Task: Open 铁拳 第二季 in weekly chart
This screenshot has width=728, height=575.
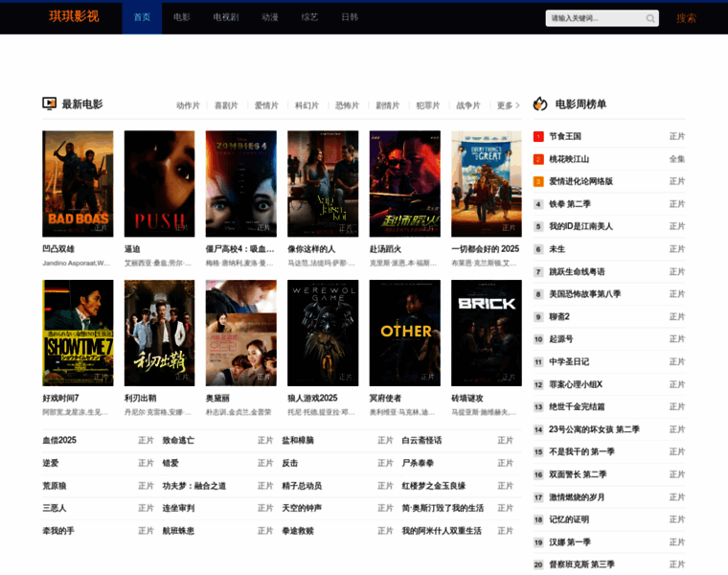Action: pyautogui.click(x=570, y=204)
